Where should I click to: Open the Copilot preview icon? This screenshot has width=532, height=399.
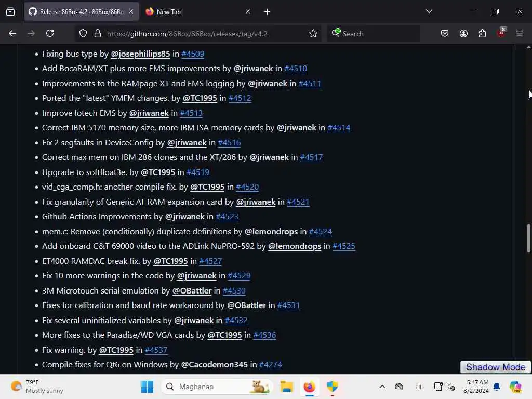(515, 387)
